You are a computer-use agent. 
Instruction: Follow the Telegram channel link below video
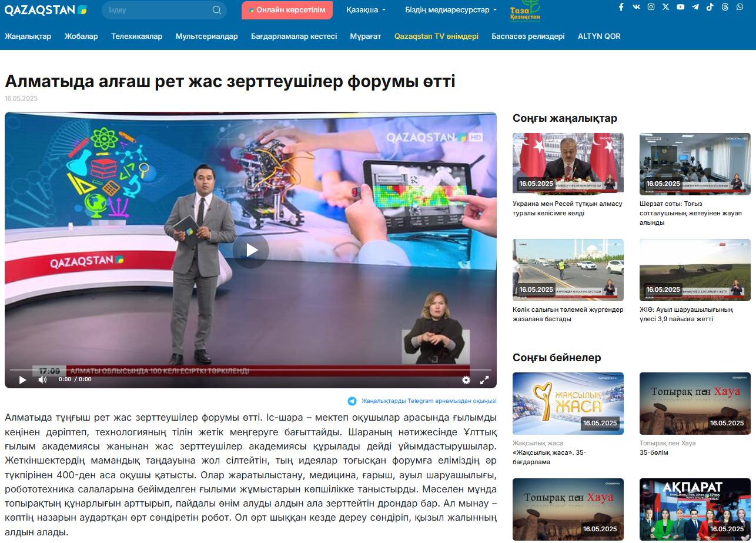point(429,401)
